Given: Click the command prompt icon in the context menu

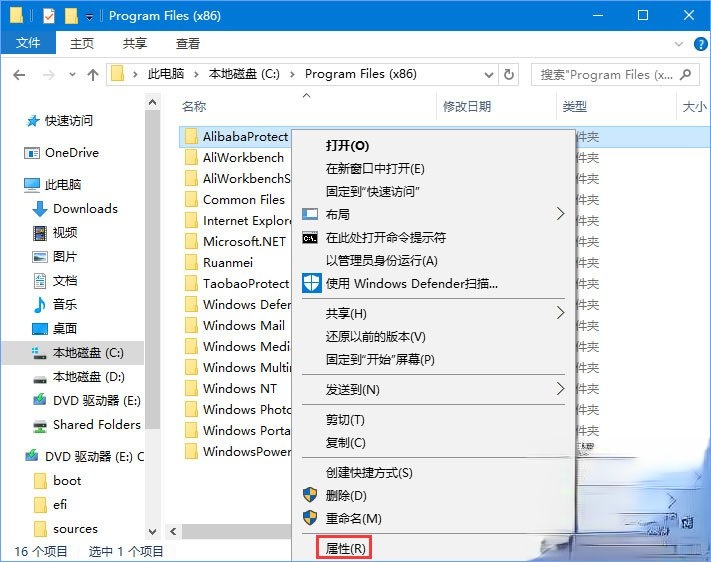Looking at the screenshot, I should (310, 238).
